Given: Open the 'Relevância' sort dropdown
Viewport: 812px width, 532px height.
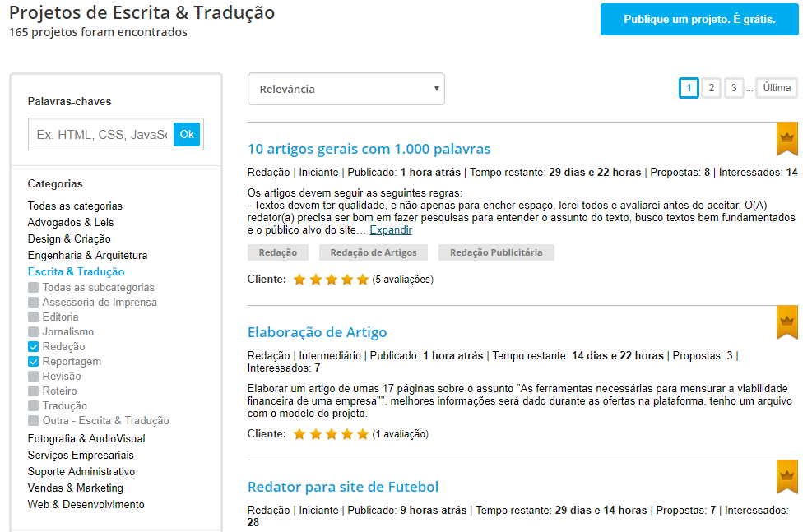Looking at the screenshot, I should click(346, 89).
